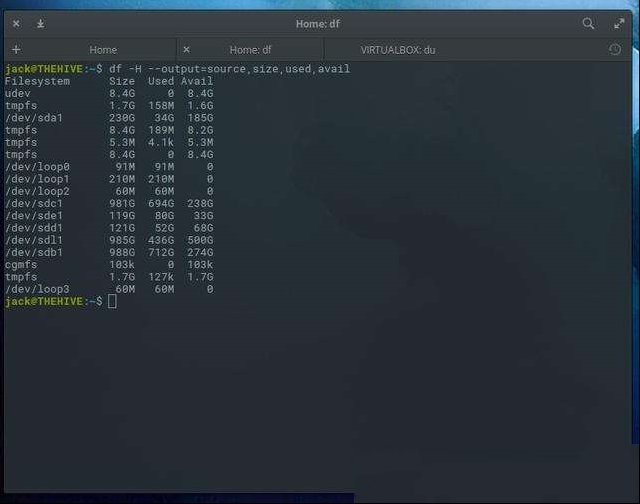Viewport: 640px width, 504px height.
Task: Open the search magnifier icon
Action: (588, 24)
